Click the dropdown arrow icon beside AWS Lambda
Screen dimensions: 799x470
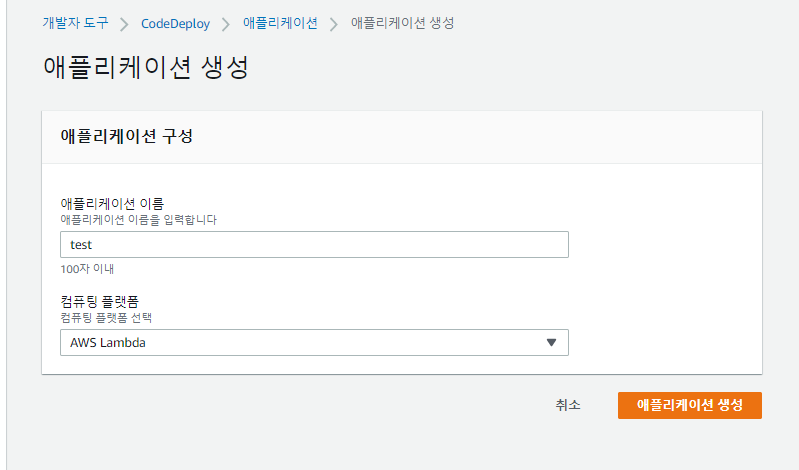551,343
